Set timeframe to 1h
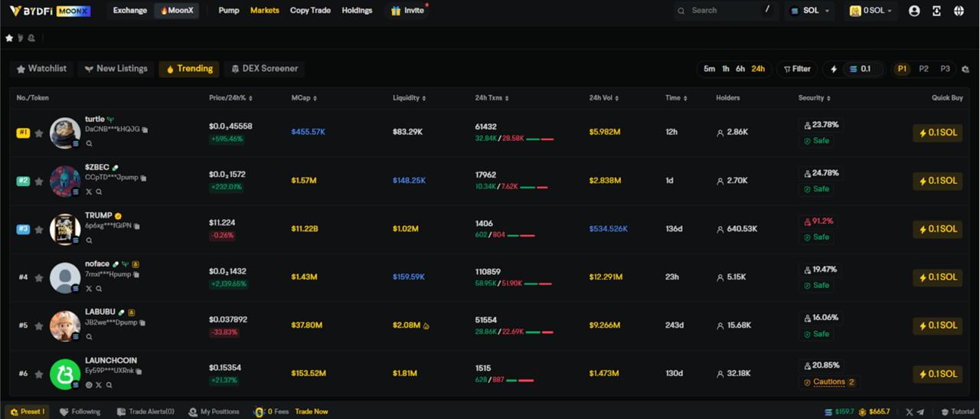Screen dimensions: 980x419 (x=726, y=69)
